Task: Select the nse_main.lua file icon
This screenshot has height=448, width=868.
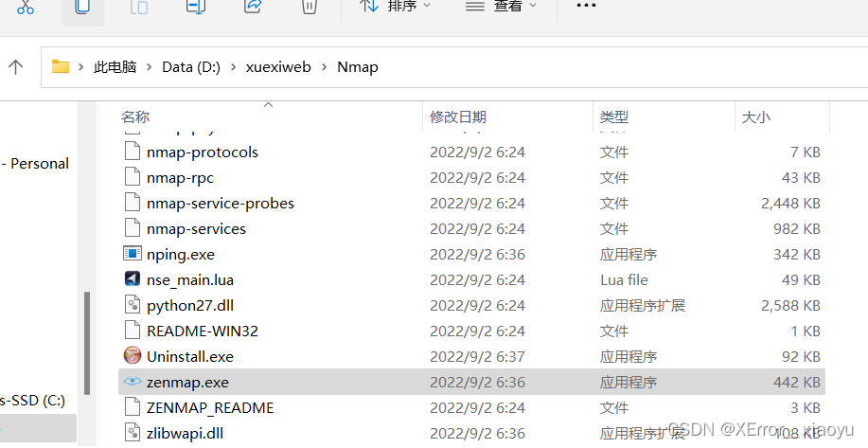Action: [133, 279]
